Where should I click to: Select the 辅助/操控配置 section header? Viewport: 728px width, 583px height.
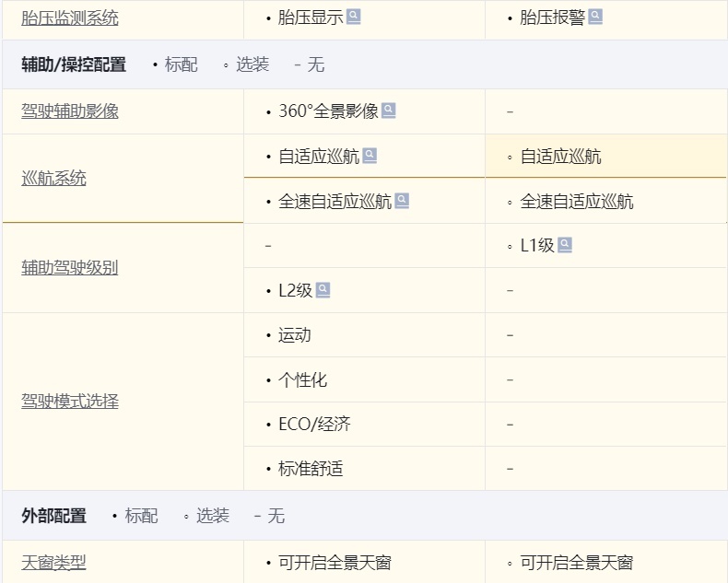click(74, 64)
